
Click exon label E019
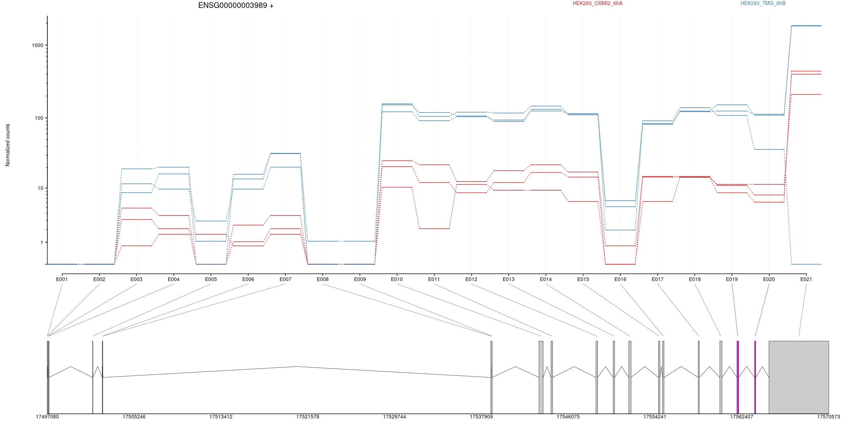pos(732,279)
